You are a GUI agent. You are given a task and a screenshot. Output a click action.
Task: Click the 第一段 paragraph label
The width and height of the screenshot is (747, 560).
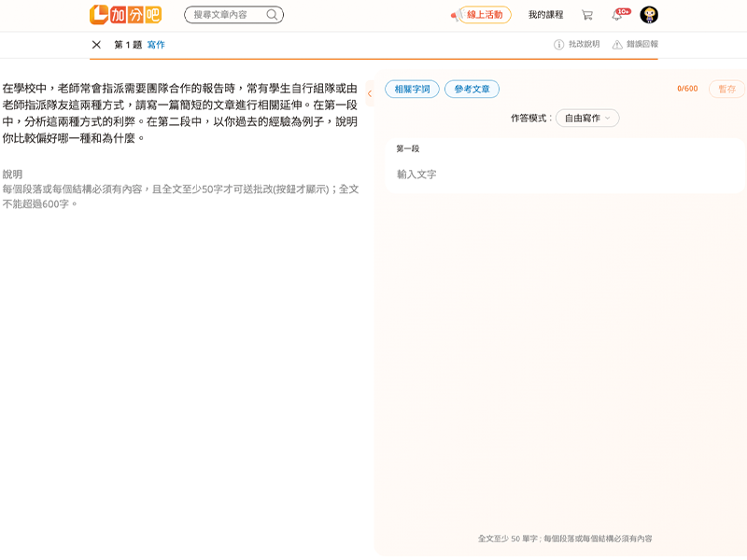click(408, 148)
